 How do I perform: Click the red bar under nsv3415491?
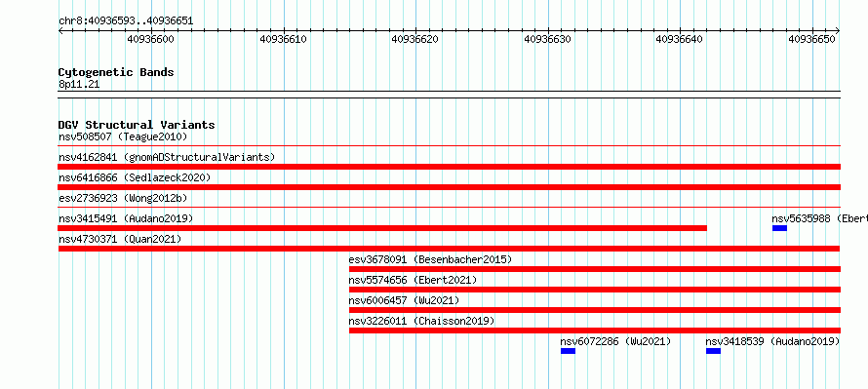point(382,228)
